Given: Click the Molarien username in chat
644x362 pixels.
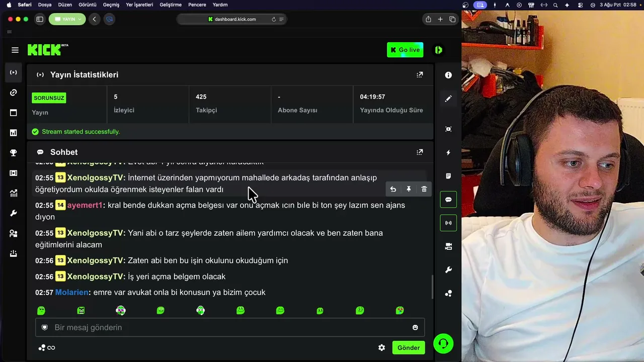Looking at the screenshot, I should point(72,292).
